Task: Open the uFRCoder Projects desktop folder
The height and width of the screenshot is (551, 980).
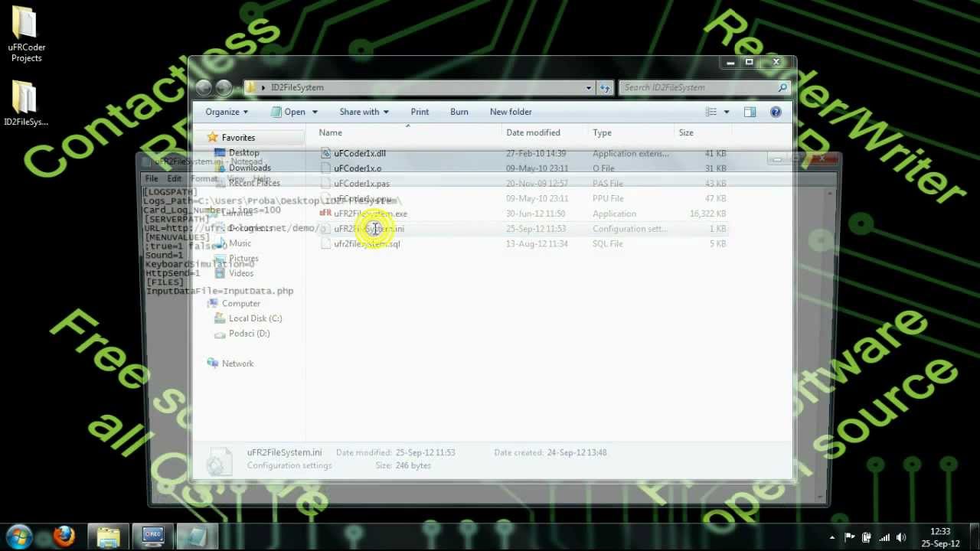Action: (x=26, y=34)
